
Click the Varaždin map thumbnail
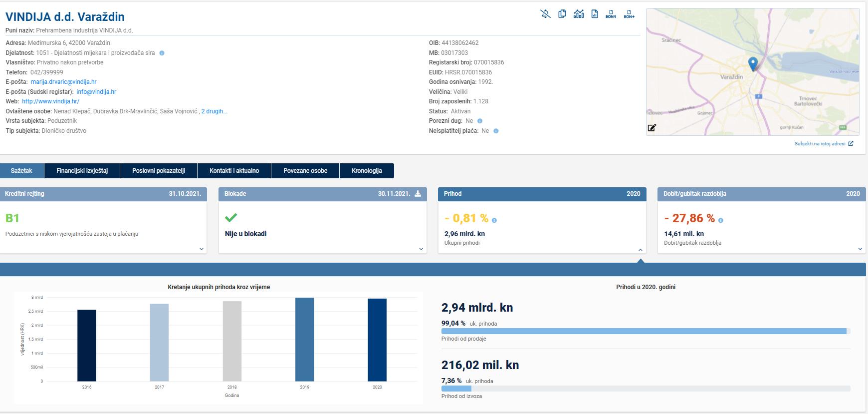pos(752,72)
